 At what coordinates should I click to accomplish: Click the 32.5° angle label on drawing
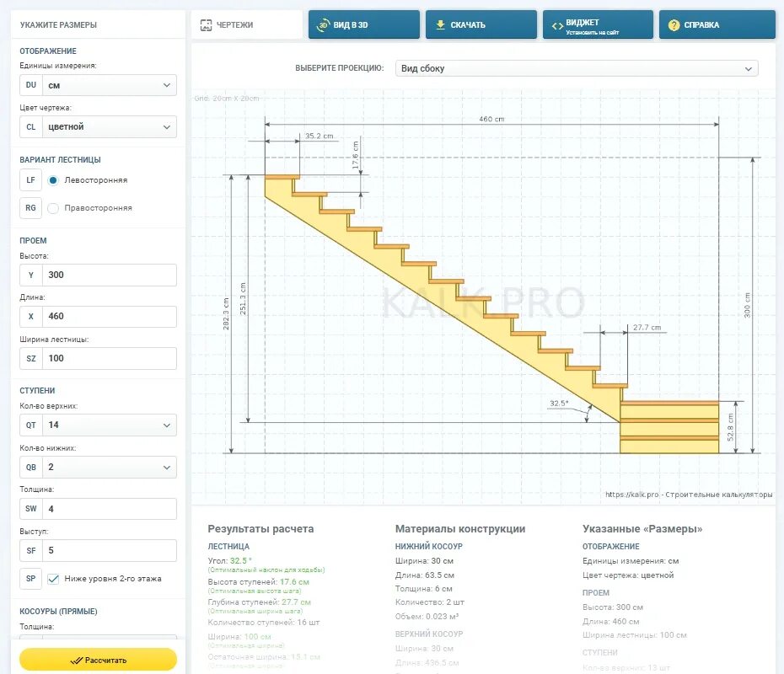click(x=559, y=404)
